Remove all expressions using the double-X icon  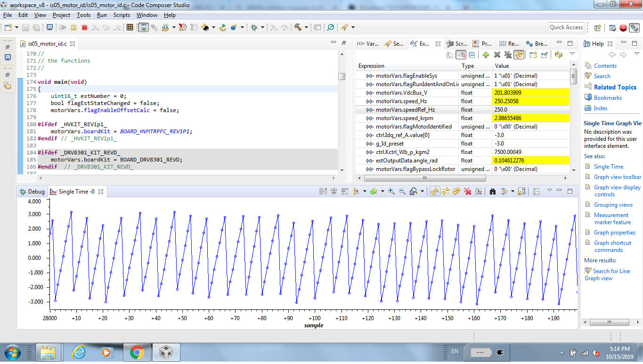(508, 55)
